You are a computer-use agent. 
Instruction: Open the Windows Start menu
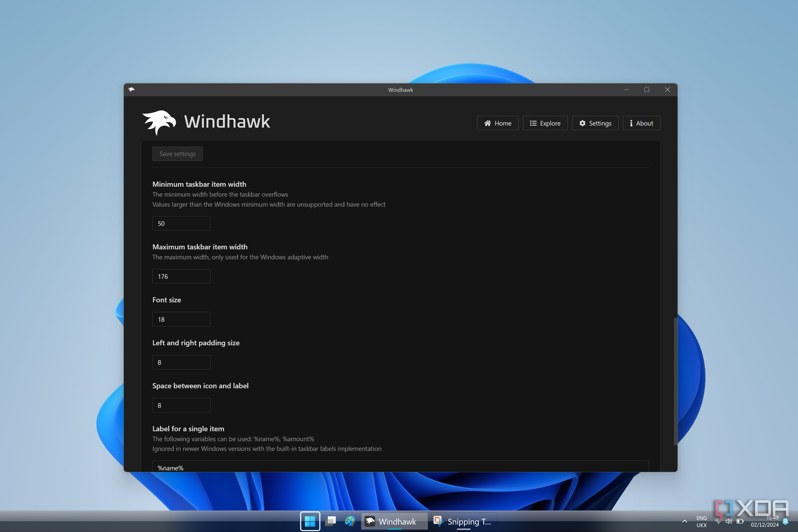click(x=310, y=521)
